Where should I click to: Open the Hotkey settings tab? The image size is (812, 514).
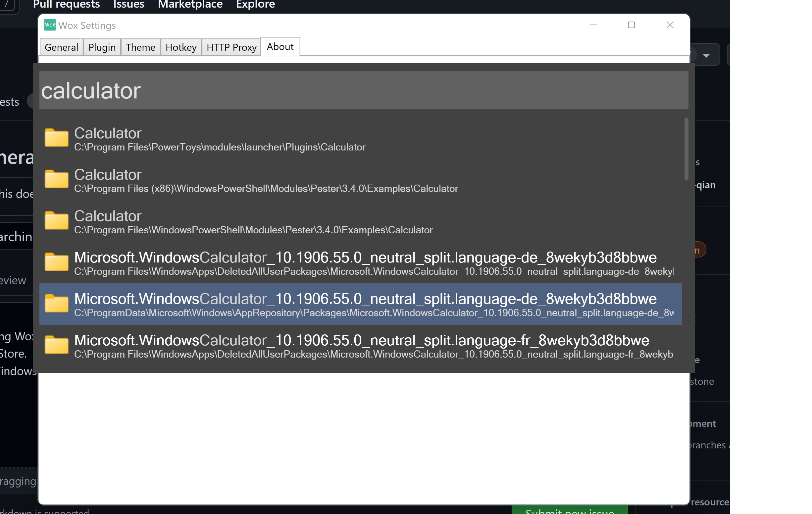[x=181, y=47]
